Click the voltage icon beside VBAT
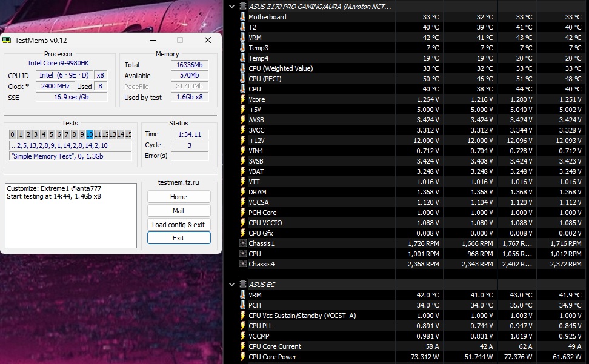 point(242,171)
